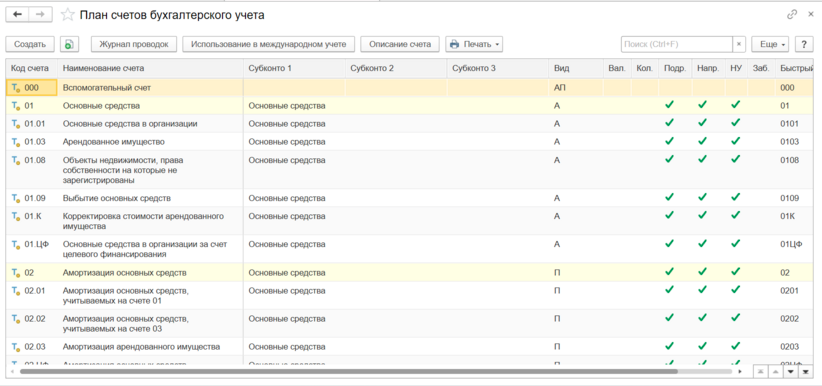Open the Еще dropdown menu
The width and height of the screenshot is (822, 386).
tap(771, 45)
